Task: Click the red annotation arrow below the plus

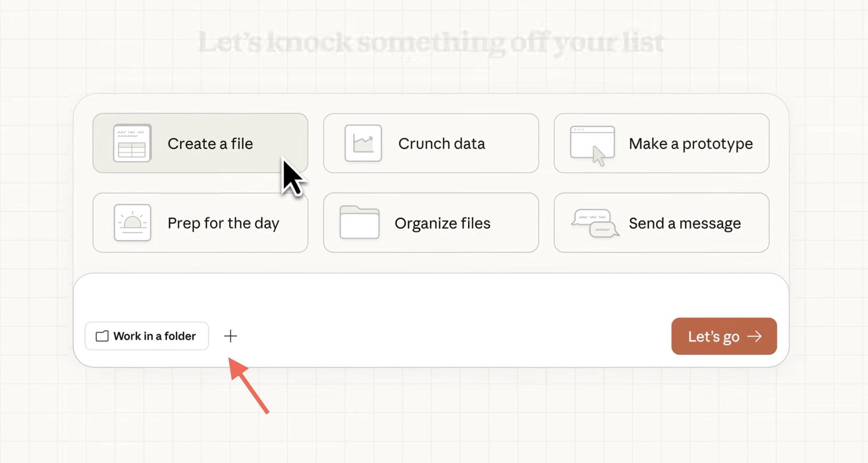Action: [x=249, y=385]
